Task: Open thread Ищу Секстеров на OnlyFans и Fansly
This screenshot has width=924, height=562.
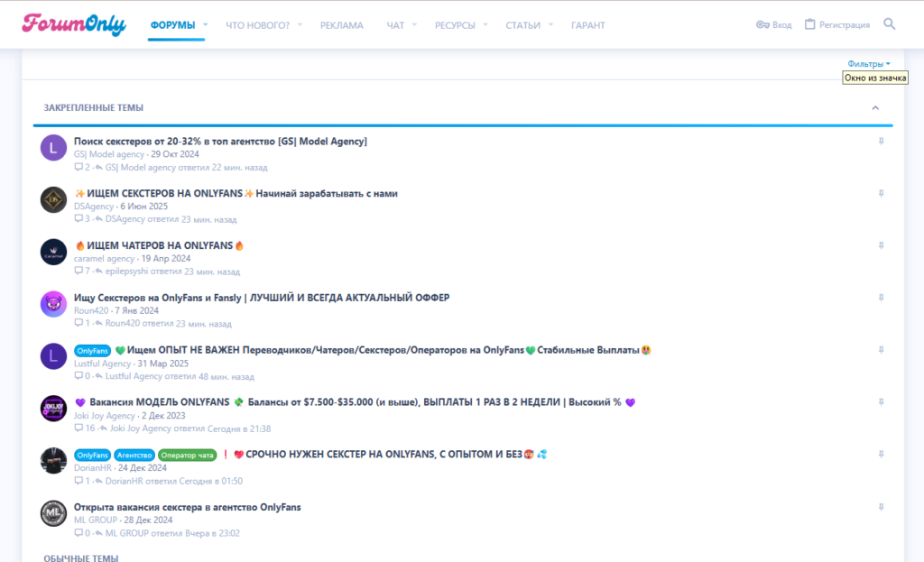Action: (262, 298)
